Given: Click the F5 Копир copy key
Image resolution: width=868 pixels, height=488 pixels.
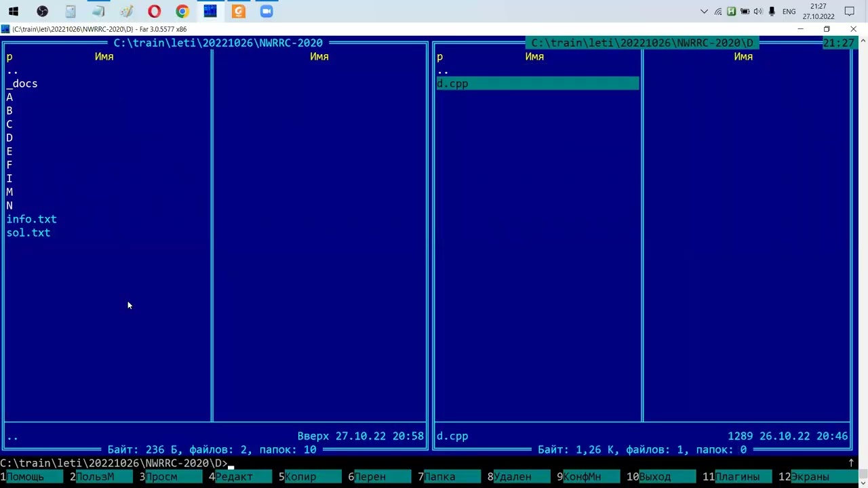Looking at the screenshot, I should [x=309, y=477].
